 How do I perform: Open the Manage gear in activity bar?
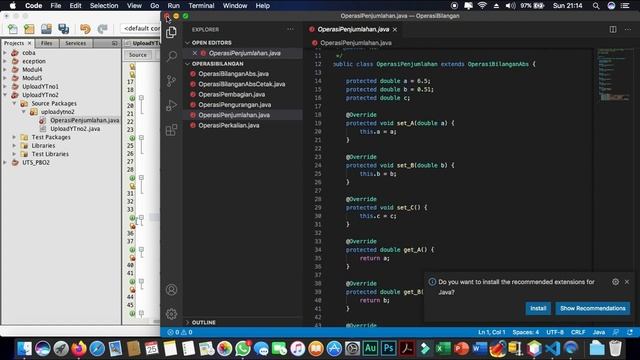click(x=171, y=314)
